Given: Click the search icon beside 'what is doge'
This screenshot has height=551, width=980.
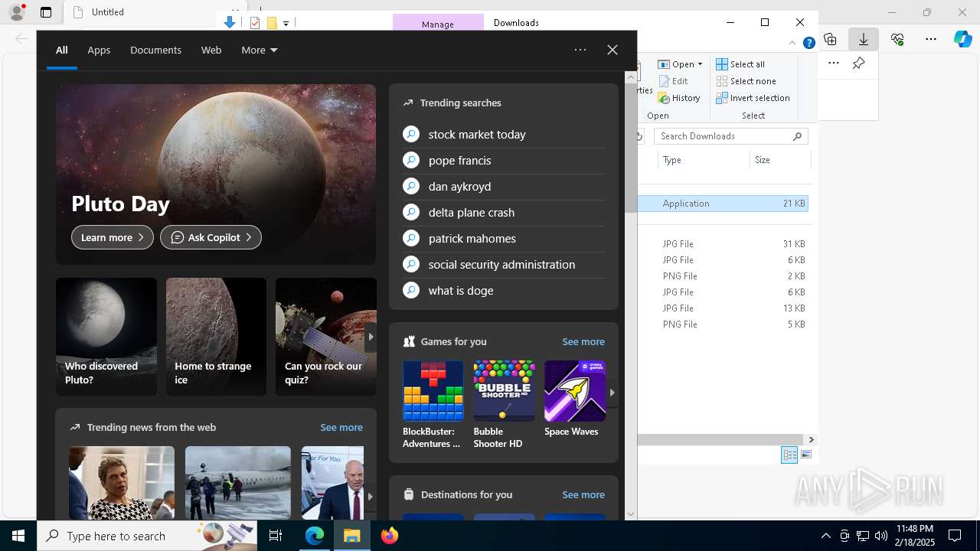Looking at the screenshot, I should point(411,291).
